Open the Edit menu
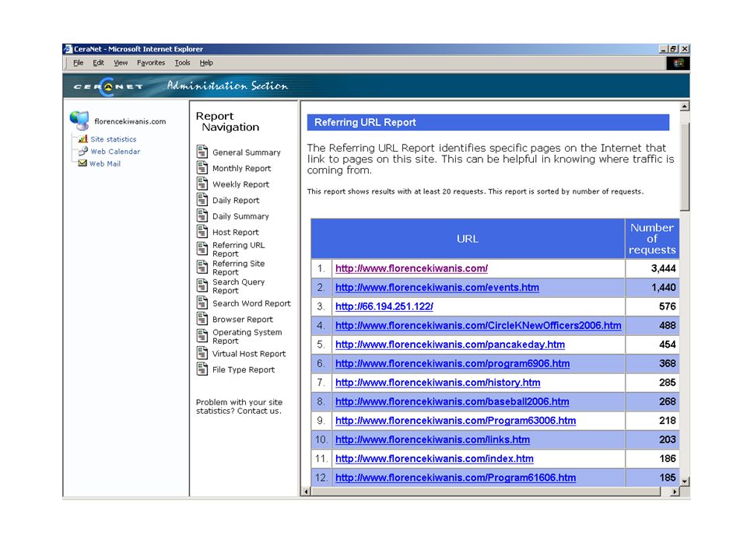Image resolution: width=747 pixels, height=560 pixels. tap(98, 63)
